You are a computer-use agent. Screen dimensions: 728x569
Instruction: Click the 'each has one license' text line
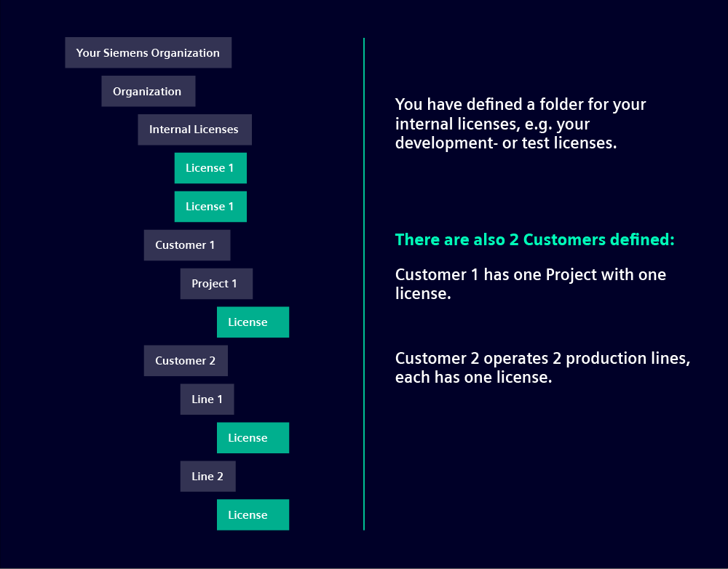click(474, 378)
